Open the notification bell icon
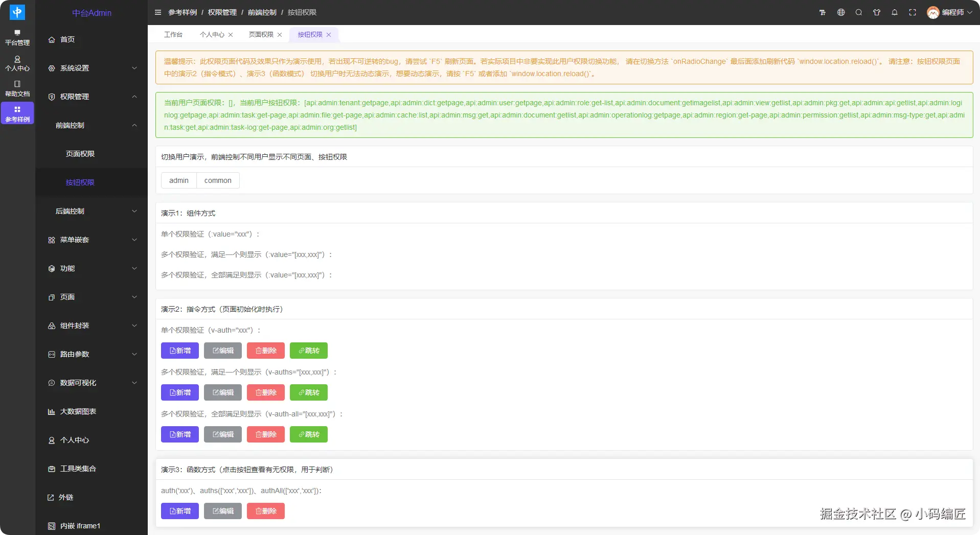This screenshot has height=535, width=980. (x=895, y=12)
